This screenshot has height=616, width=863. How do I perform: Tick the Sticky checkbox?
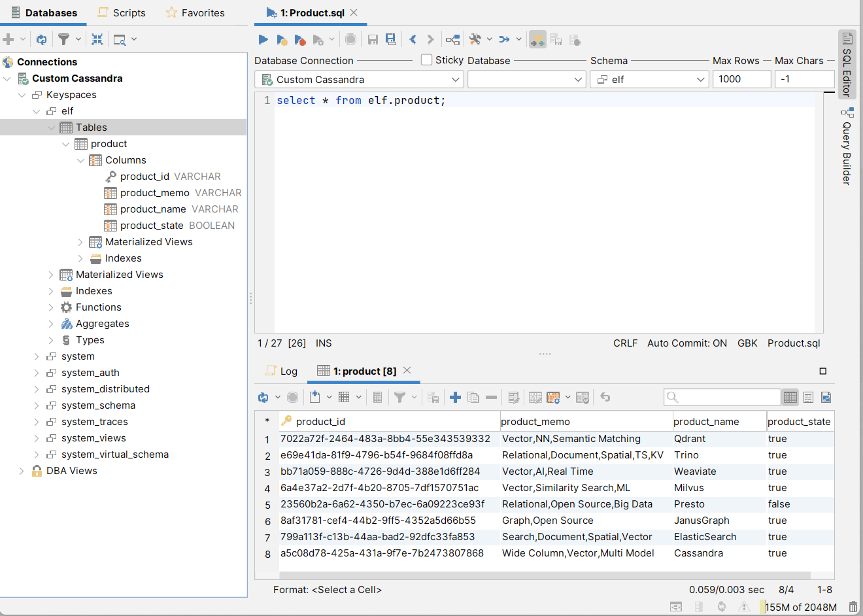click(x=427, y=60)
